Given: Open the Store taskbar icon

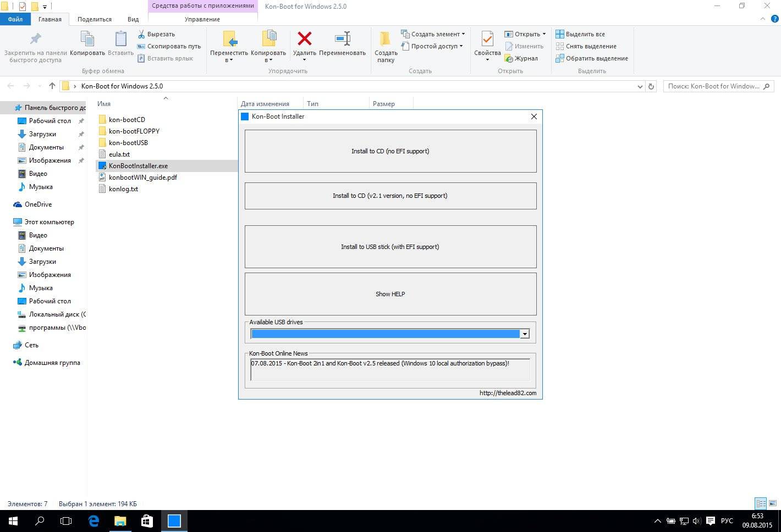Looking at the screenshot, I should click(147, 520).
